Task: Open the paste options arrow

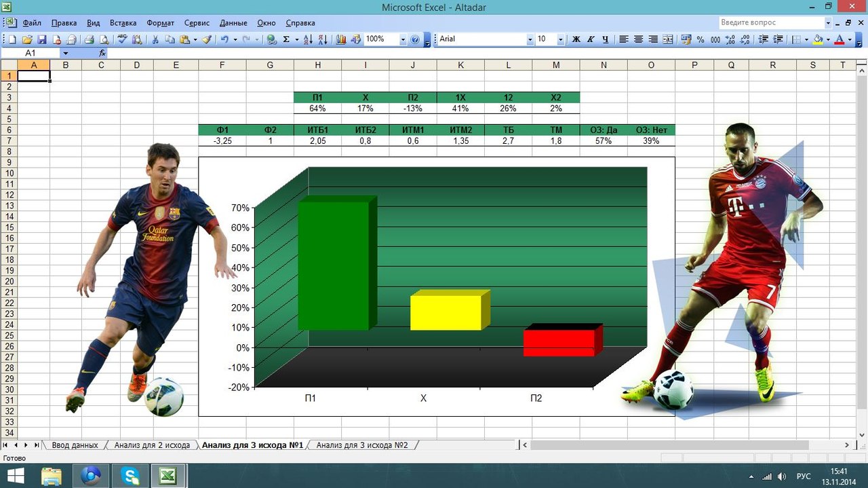Action: click(195, 39)
